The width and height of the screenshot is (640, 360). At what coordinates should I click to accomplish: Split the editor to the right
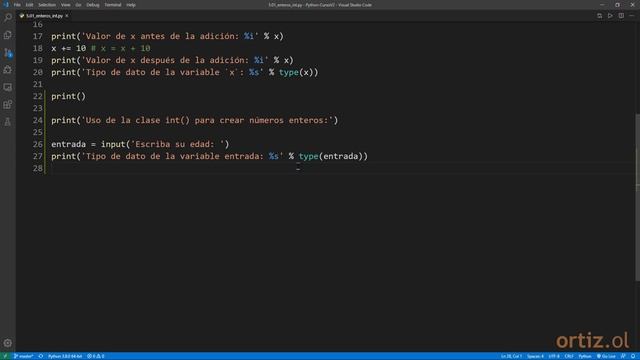(x=621, y=16)
